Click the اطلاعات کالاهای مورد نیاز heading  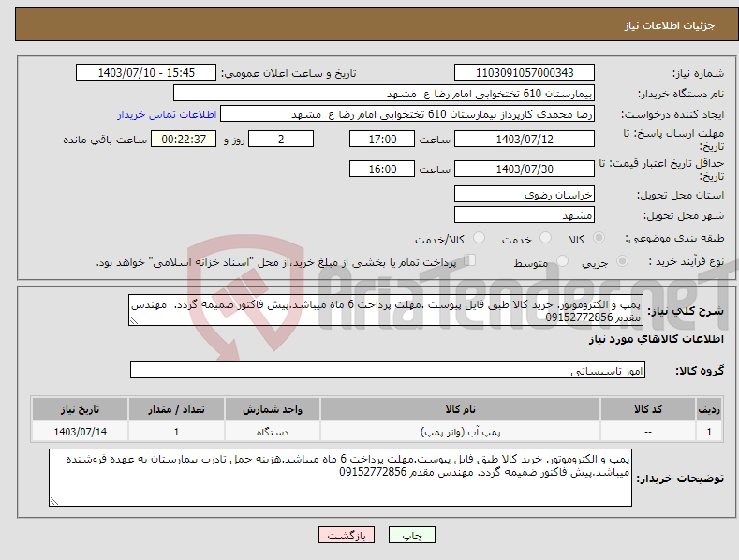point(656,339)
